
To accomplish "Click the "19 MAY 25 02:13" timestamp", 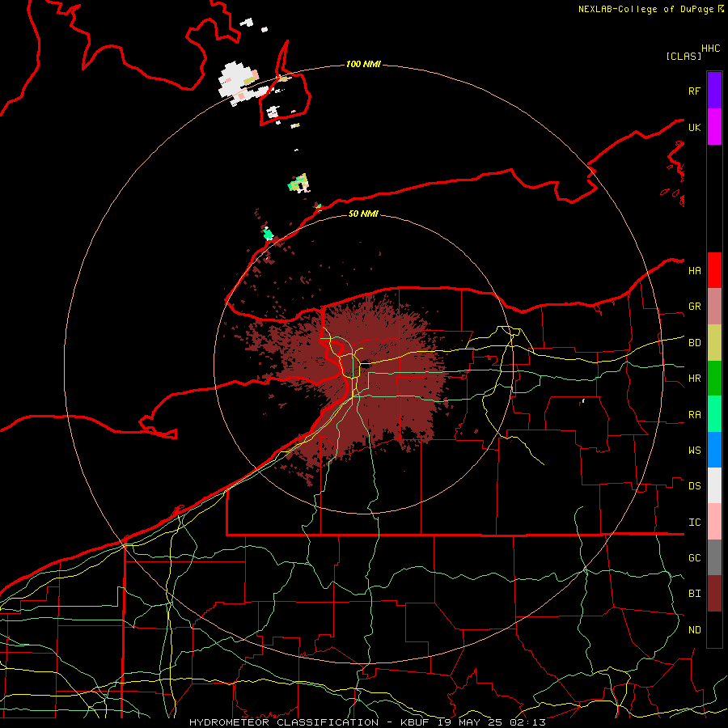I will 490,722.
